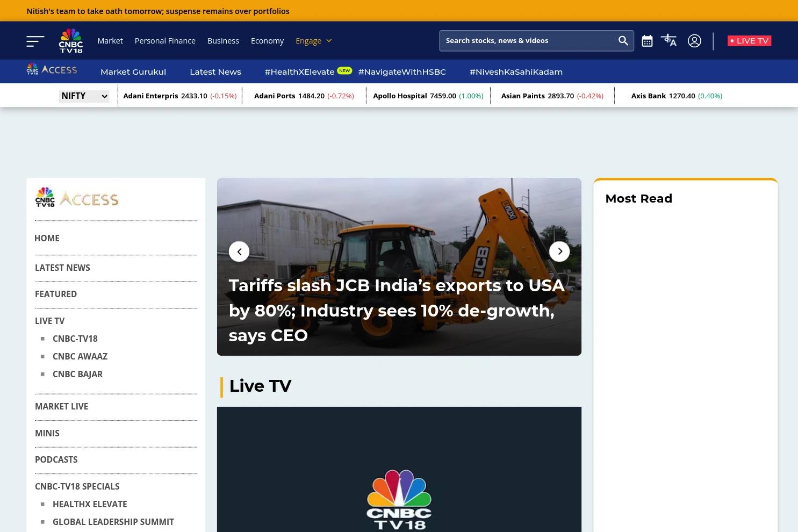Click the carousel previous arrow

click(239, 251)
